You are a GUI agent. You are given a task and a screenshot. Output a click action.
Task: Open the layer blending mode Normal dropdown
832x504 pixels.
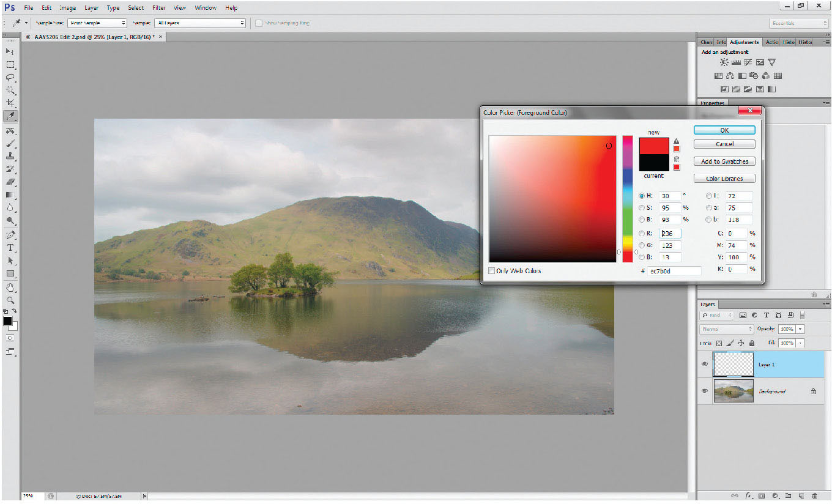[x=727, y=329]
